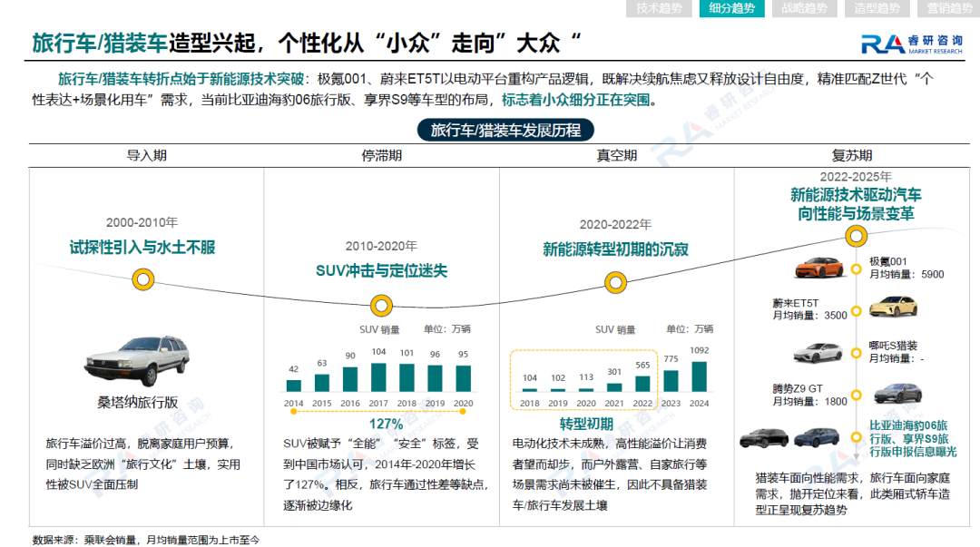
Task: Select the 桑塔纳旅行版 caption
Action: point(138,403)
